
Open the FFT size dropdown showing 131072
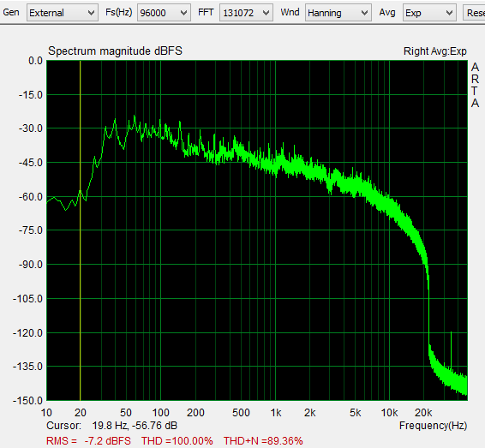pos(246,13)
